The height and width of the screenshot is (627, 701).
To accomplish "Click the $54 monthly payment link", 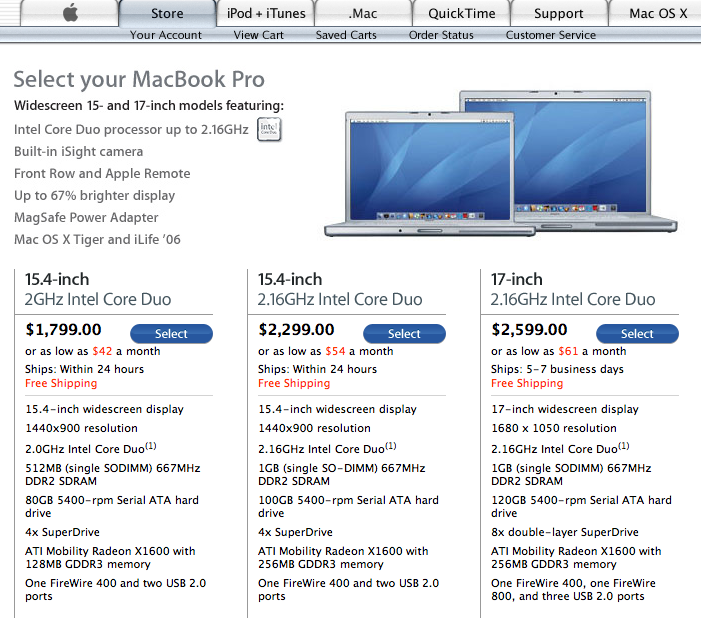I will [335, 351].
